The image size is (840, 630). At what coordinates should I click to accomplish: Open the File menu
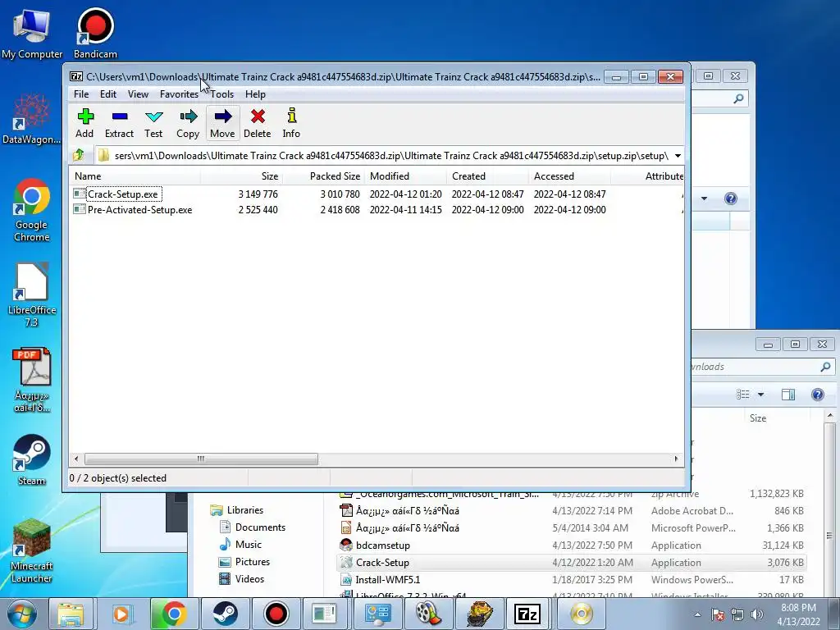click(x=81, y=94)
